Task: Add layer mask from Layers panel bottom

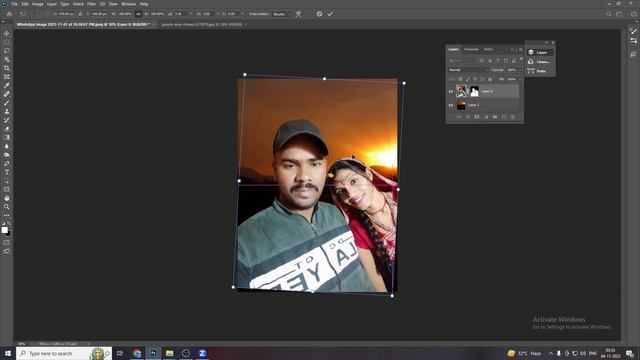Action: tap(476, 117)
